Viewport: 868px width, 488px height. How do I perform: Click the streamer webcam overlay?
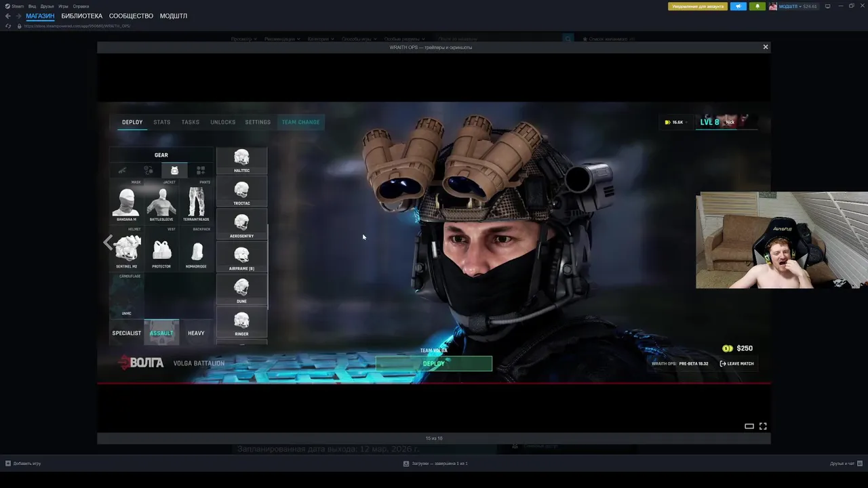(x=782, y=241)
